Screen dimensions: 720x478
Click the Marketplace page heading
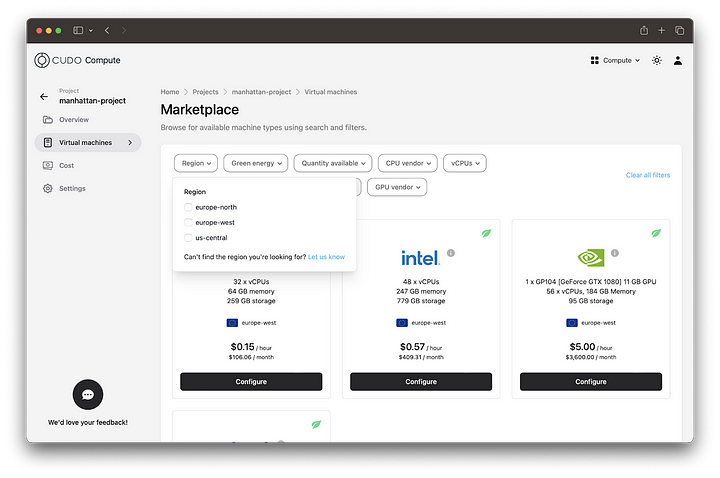click(x=200, y=109)
